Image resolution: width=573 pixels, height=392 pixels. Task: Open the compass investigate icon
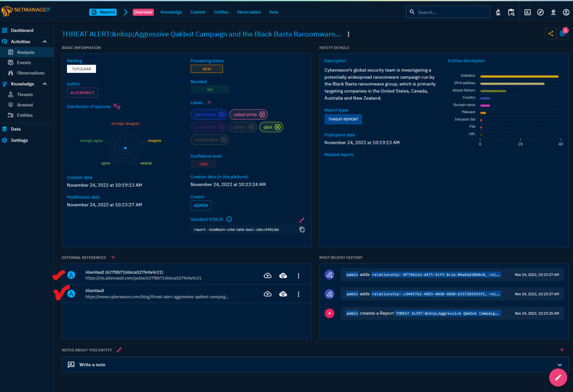tap(540, 12)
